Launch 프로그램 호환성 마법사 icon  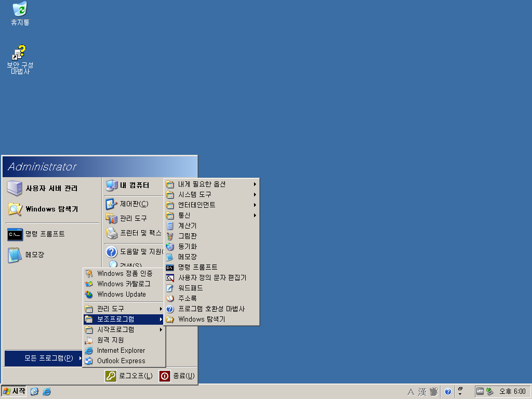(170, 309)
